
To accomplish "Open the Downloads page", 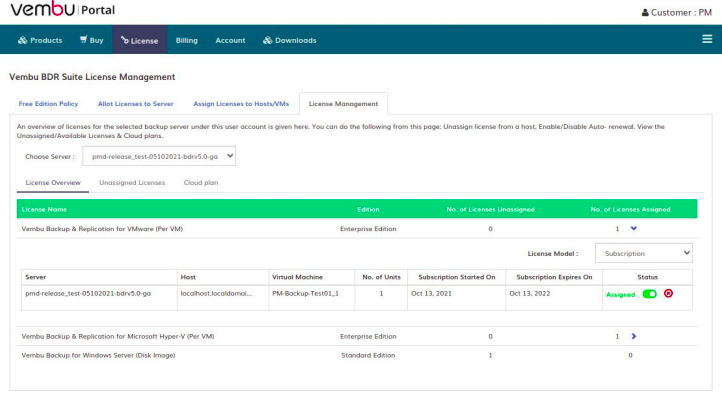I will click(290, 40).
